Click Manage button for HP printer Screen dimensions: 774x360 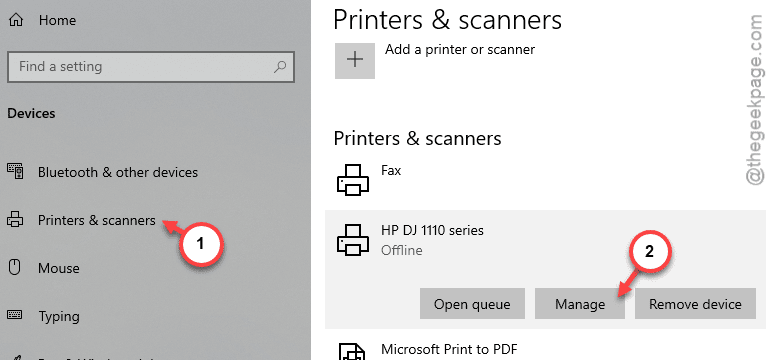pyautogui.click(x=580, y=304)
